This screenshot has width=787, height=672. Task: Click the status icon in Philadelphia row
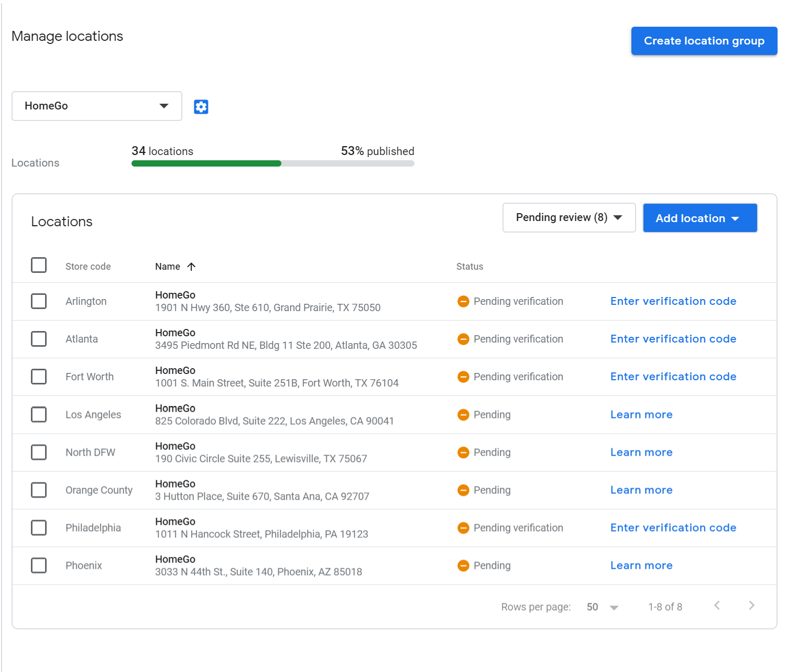[x=463, y=528]
